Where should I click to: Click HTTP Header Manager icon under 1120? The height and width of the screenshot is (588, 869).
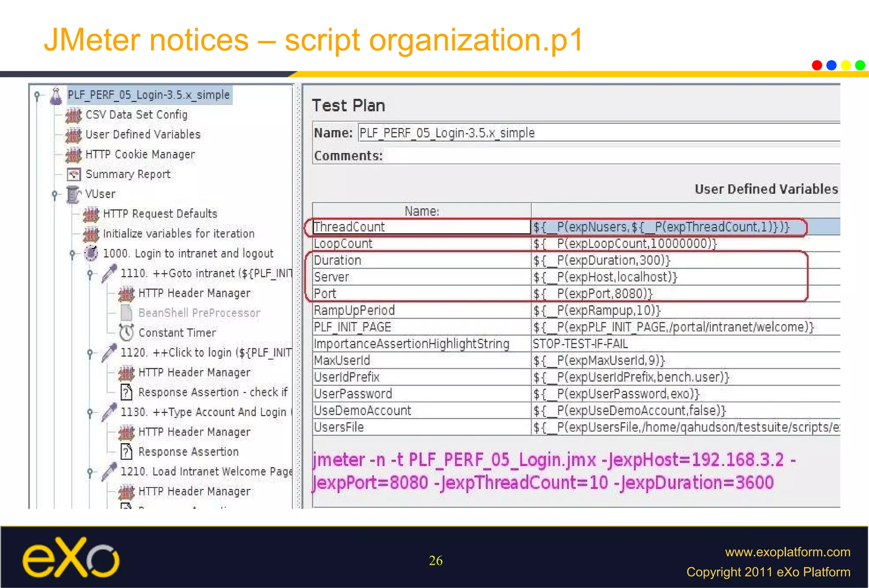pyautogui.click(x=126, y=373)
